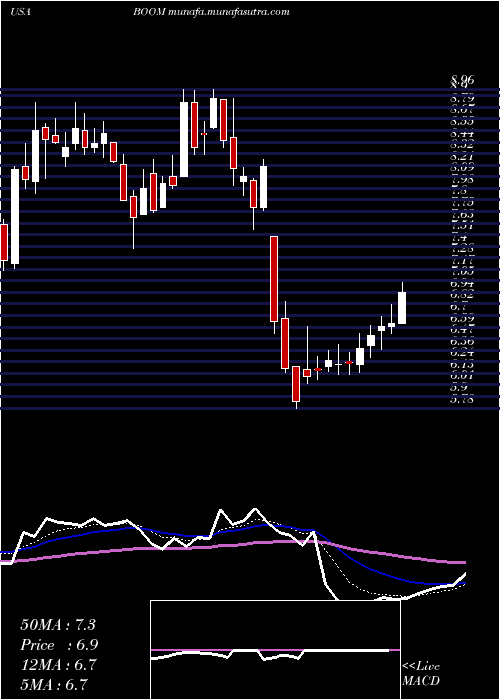Image resolution: width=500 pixels, height=700 pixels.
Task: Click the lowest red candle at chart bottom
Action: coord(296,384)
